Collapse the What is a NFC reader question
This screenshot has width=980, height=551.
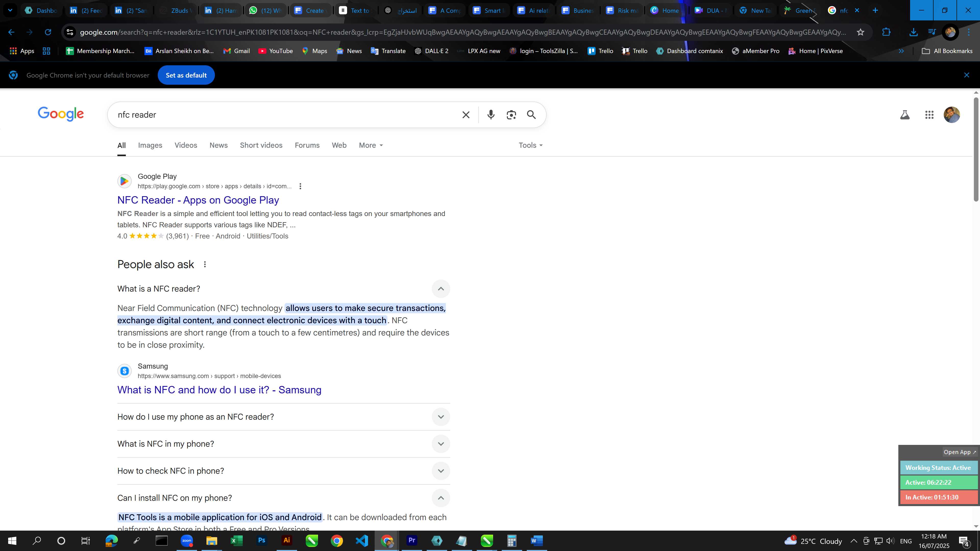point(440,289)
